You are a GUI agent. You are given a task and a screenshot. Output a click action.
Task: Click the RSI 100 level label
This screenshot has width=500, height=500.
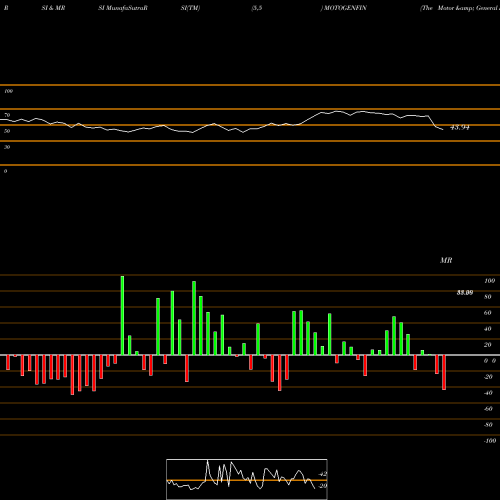pos(8,91)
